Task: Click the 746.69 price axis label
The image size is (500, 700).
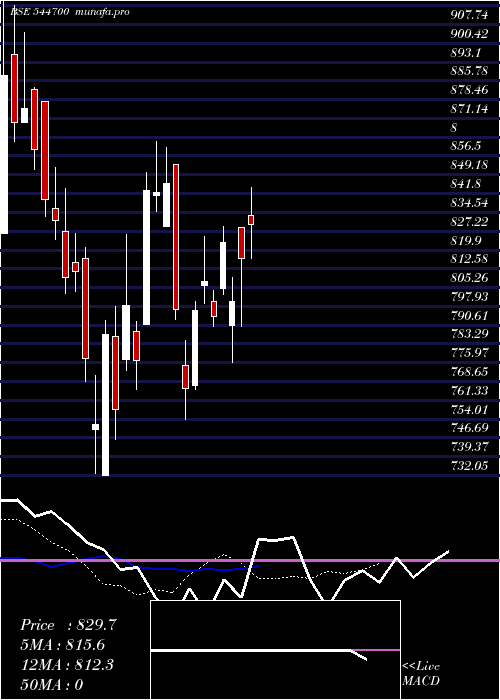Action: click(x=469, y=428)
